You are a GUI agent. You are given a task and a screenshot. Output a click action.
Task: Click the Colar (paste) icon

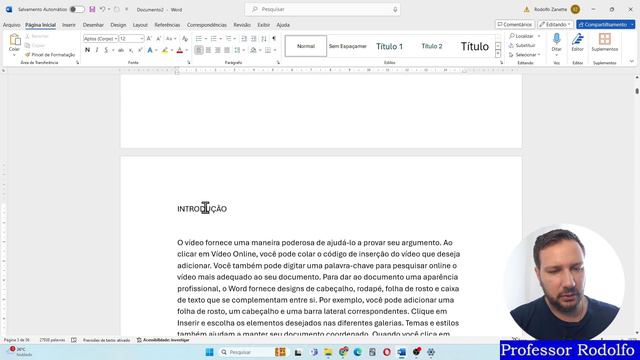15,40
